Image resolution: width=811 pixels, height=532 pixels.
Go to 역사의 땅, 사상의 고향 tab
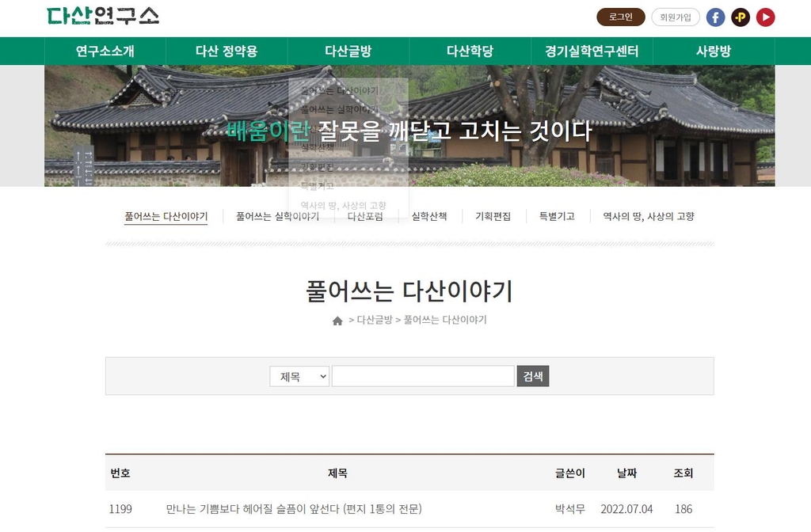(648, 216)
